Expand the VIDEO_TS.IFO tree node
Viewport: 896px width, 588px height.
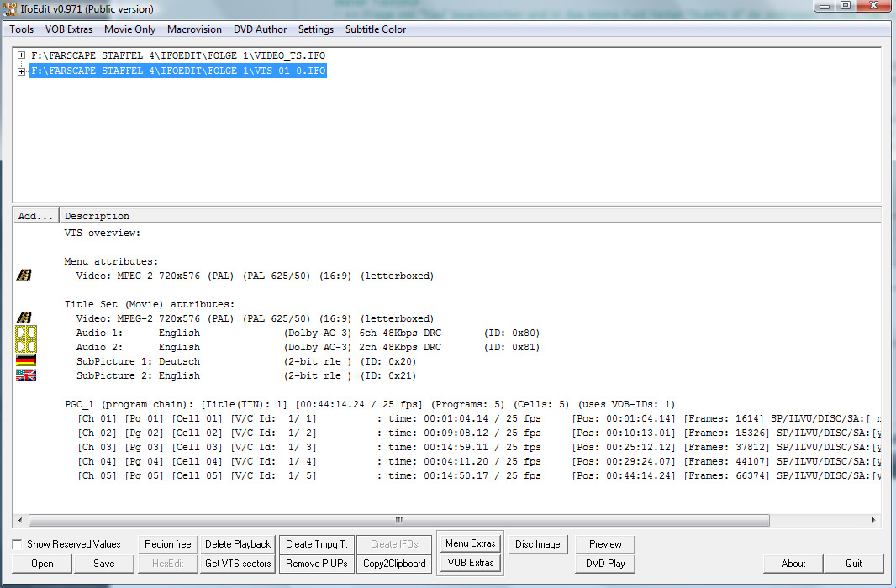click(22, 56)
